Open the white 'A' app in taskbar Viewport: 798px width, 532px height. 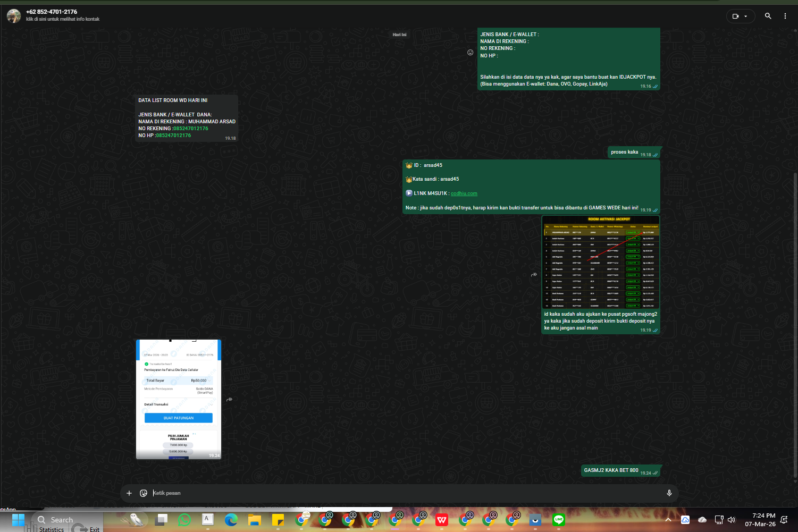[x=208, y=520]
